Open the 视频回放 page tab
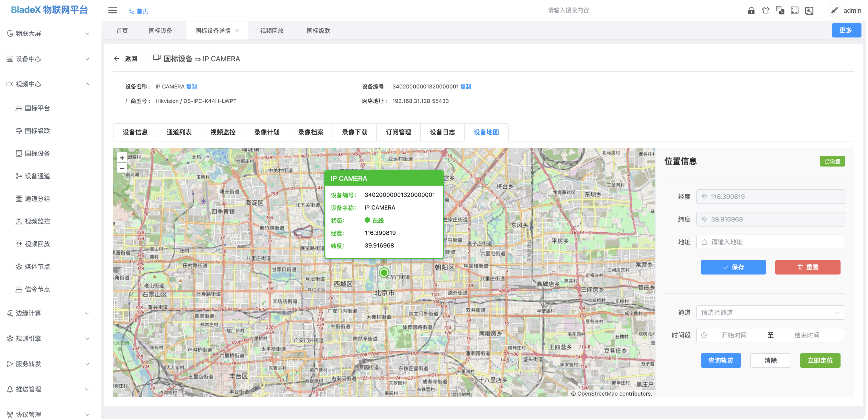The image size is (868, 420). click(272, 31)
